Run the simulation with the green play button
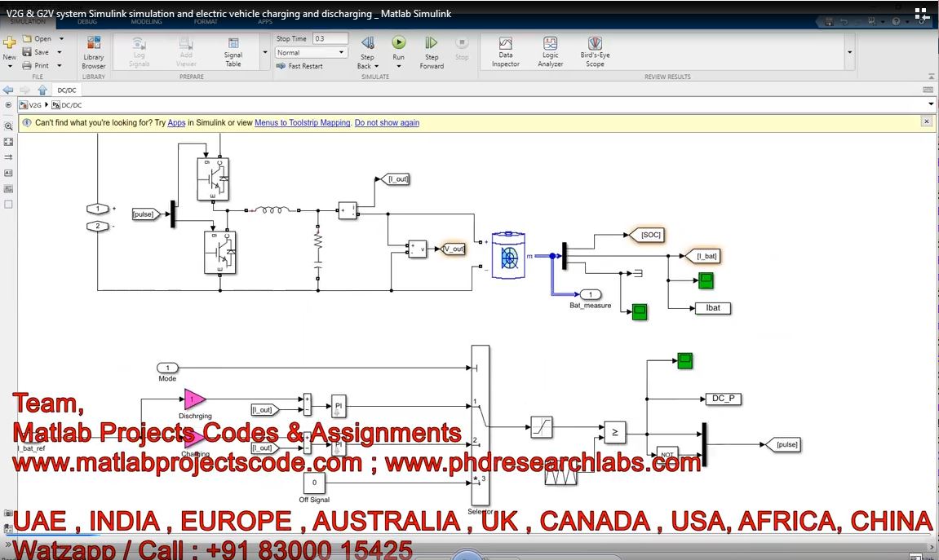939x560 pixels. click(398, 42)
